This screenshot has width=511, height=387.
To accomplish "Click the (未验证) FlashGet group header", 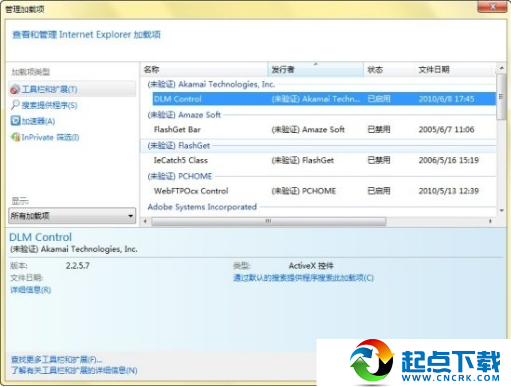I will pyautogui.click(x=179, y=146).
